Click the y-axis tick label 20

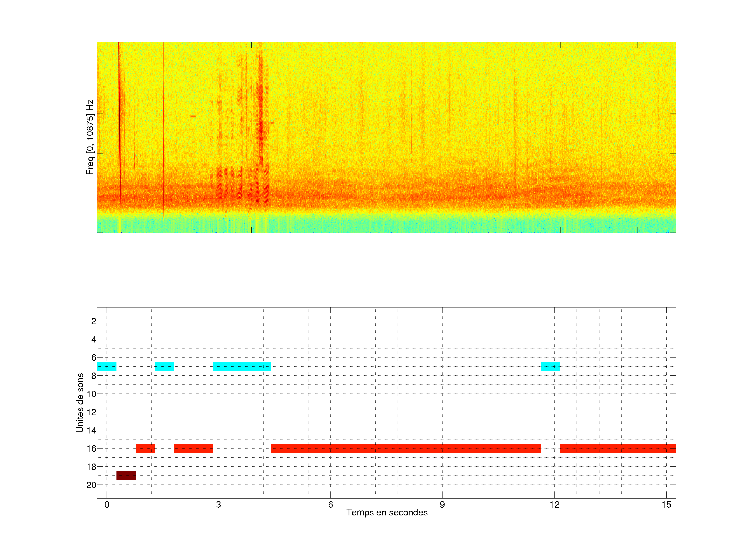click(91, 485)
